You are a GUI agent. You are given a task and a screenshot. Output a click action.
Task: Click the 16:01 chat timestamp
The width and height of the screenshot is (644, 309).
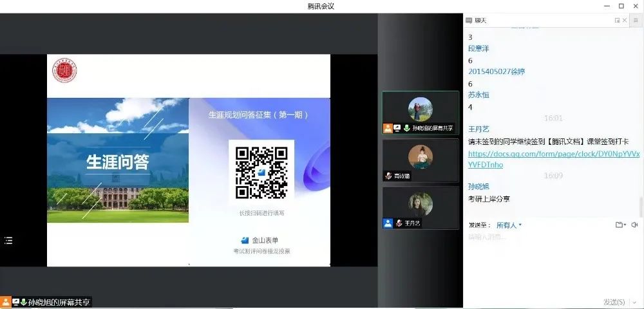coord(553,118)
